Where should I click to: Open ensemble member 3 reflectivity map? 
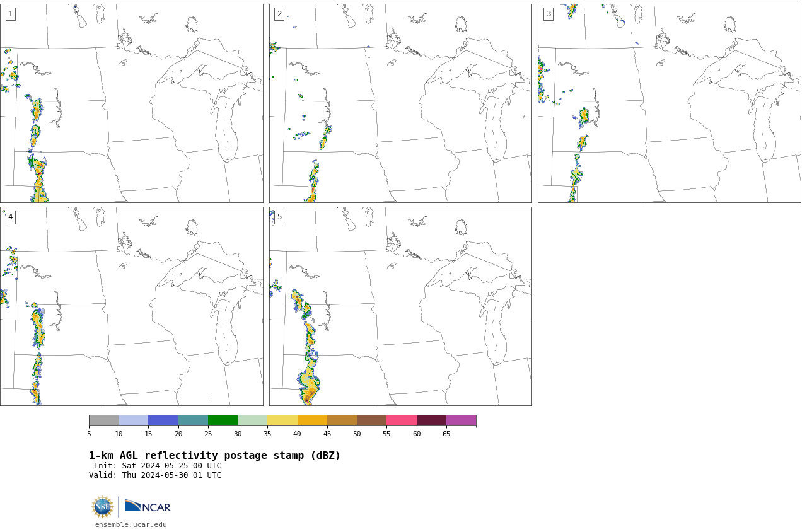click(x=669, y=103)
